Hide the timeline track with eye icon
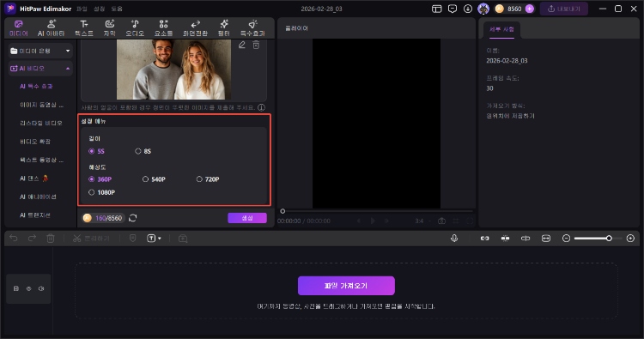Image resolution: width=644 pixels, height=339 pixels. [28, 288]
